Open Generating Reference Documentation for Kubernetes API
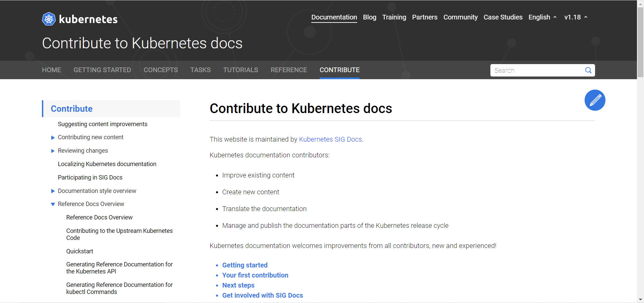644x303 pixels. point(119,268)
